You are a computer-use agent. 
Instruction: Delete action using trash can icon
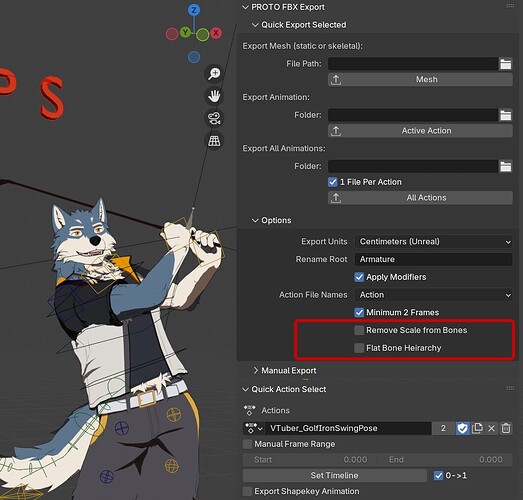[506, 428]
